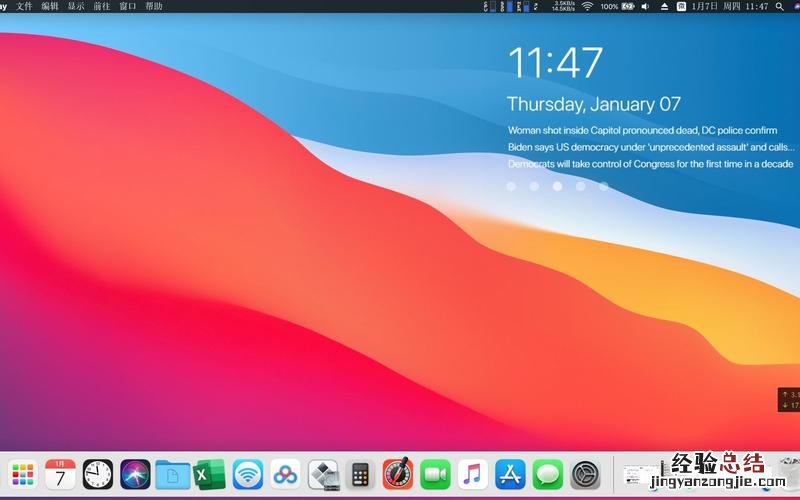Select second news widget page dot
Image resolution: width=800 pixels, height=500 pixels.
coord(534,186)
